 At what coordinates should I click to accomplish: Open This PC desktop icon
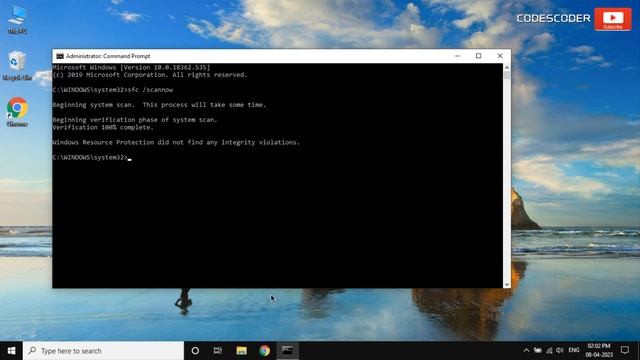17,20
